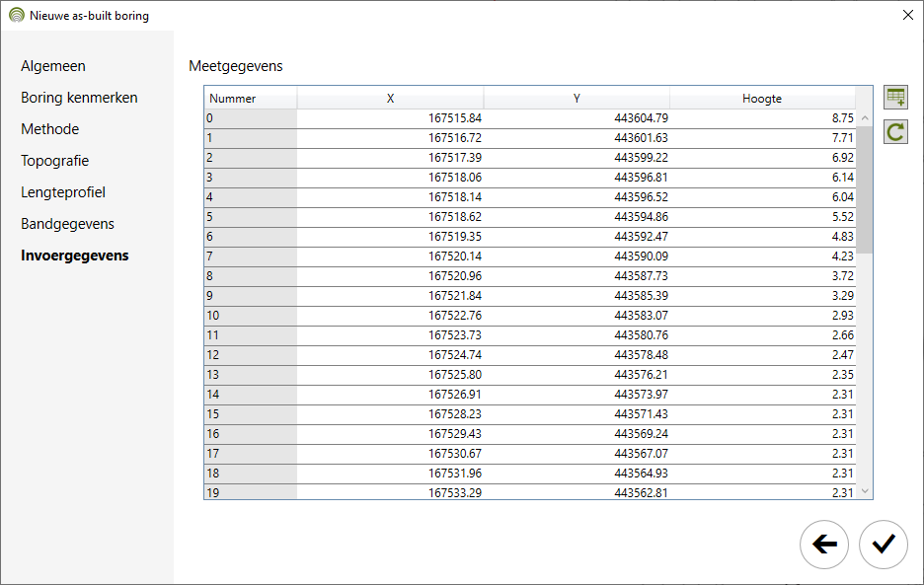
Task: Click Hoogte cell 6.92
Action: click(762, 158)
